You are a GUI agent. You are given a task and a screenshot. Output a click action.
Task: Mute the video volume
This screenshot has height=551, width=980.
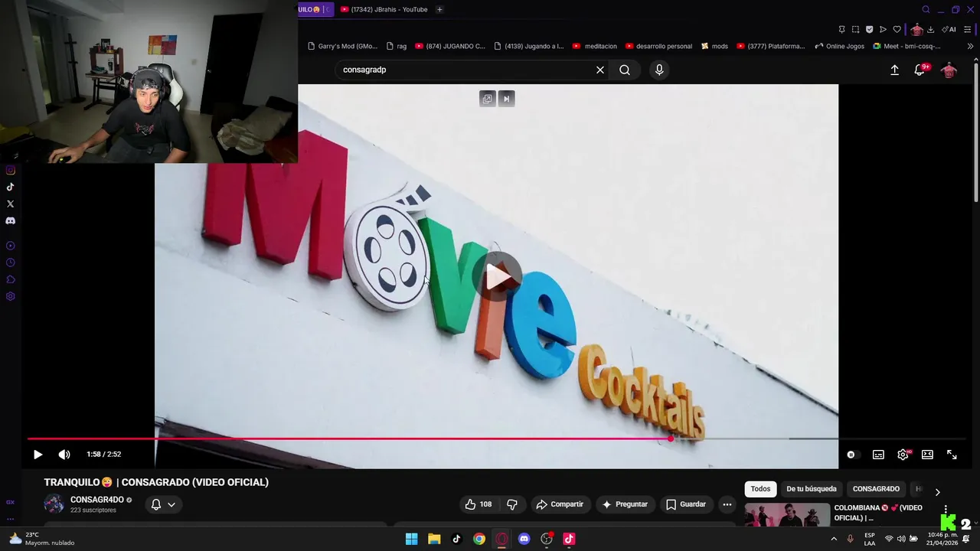(x=64, y=455)
